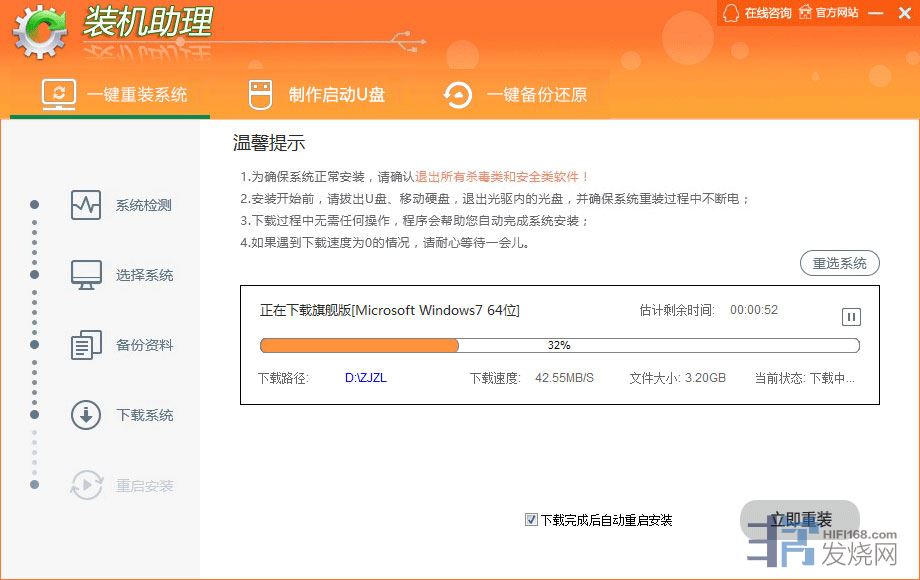Image resolution: width=920 pixels, height=580 pixels.
Task: Close the 装机助理 window
Action: (903, 13)
